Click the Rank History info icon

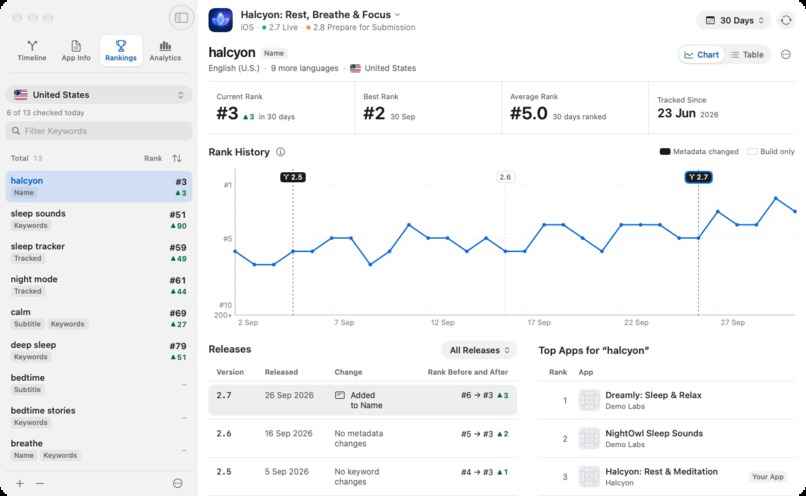click(280, 152)
